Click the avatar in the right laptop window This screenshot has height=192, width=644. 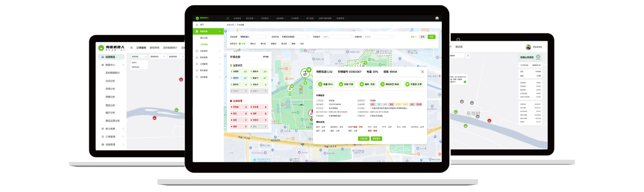(x=528, y=47)
